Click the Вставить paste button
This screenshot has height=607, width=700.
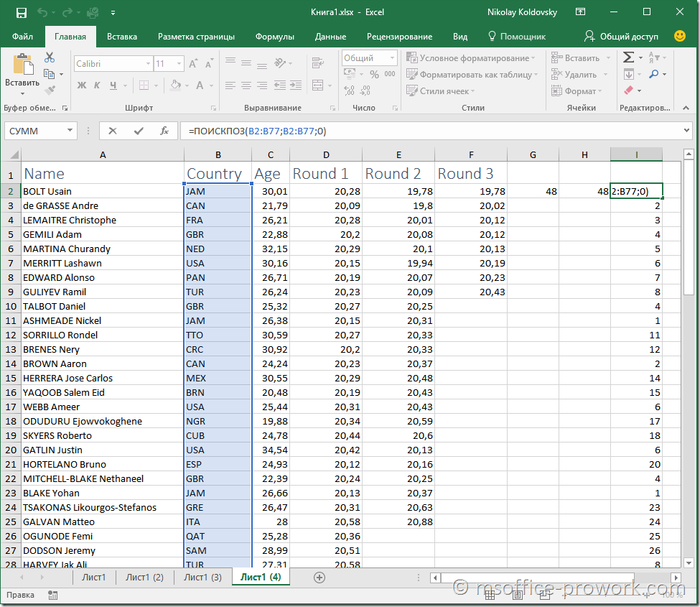tap(22, 74)
